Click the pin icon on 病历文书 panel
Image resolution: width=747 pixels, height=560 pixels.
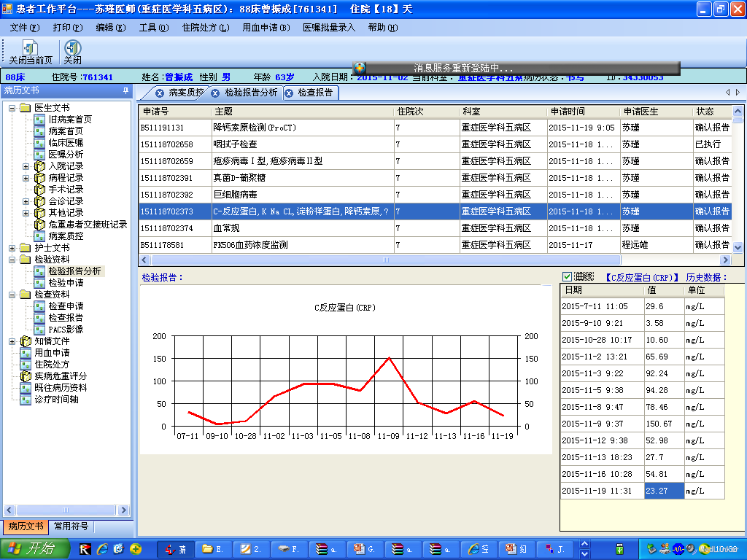click(125, 91)
